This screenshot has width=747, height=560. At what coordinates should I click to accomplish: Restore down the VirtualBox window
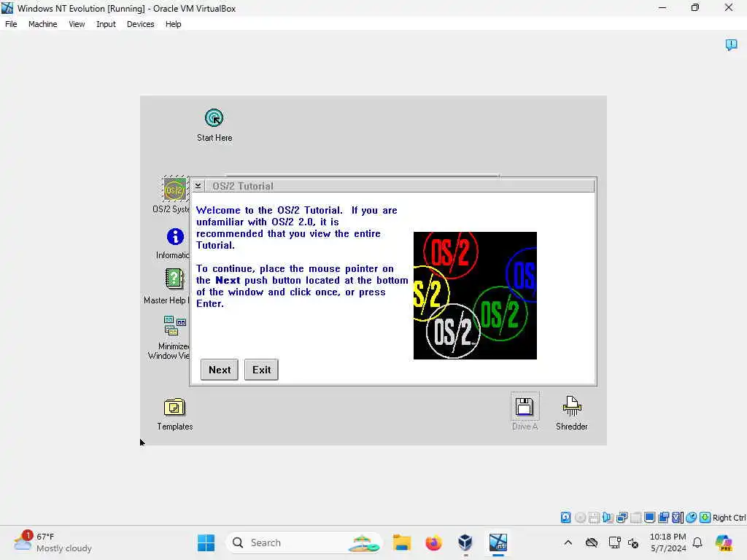[695, 7]
